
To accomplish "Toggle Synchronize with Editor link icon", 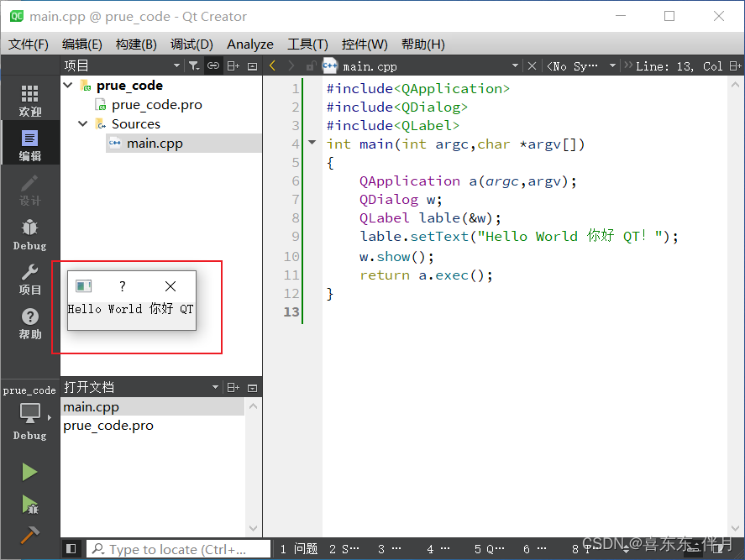I will pyautogui.click(x=212, y=65).
